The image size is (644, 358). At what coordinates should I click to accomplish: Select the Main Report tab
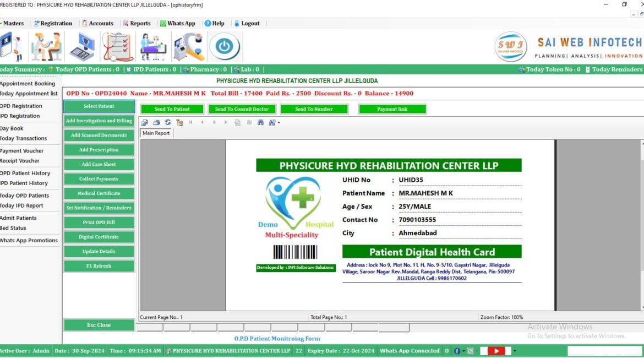tap(156, 133)
